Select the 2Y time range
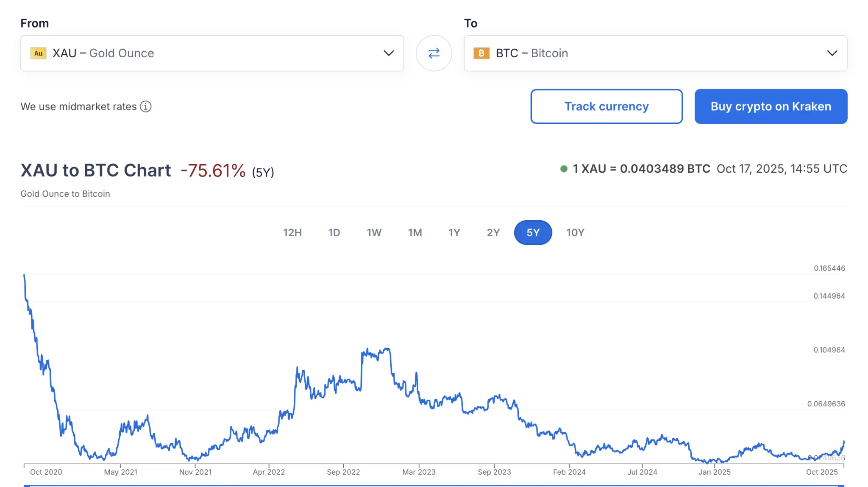The height and width of the screenshot is (487, 868). point(493,232)
